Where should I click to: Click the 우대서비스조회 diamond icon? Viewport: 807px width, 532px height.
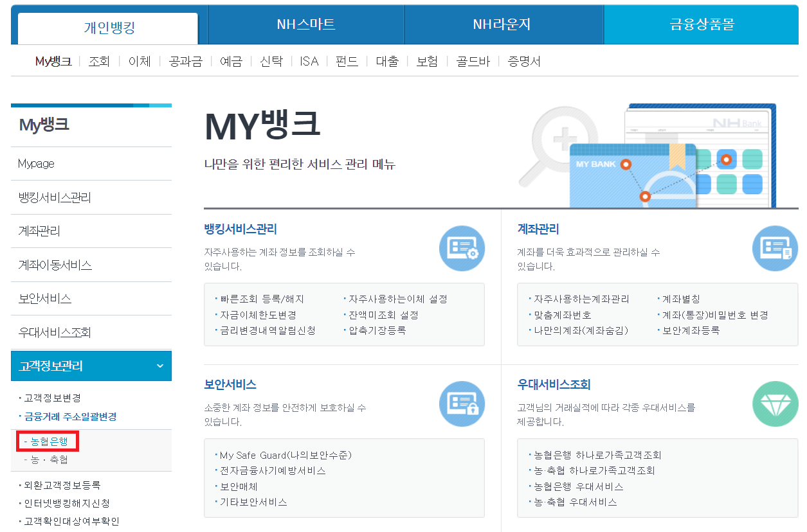click(x=775, y=403)
